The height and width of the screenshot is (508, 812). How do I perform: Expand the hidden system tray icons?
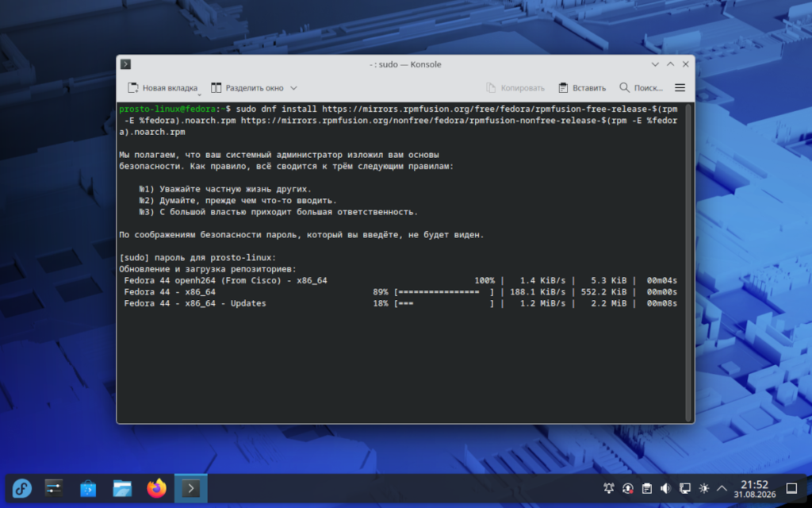click(722, 488)
